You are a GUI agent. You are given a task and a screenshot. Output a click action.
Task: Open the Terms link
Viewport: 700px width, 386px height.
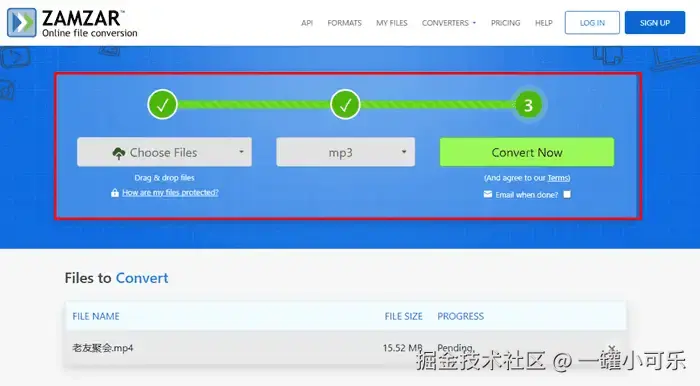558,178
